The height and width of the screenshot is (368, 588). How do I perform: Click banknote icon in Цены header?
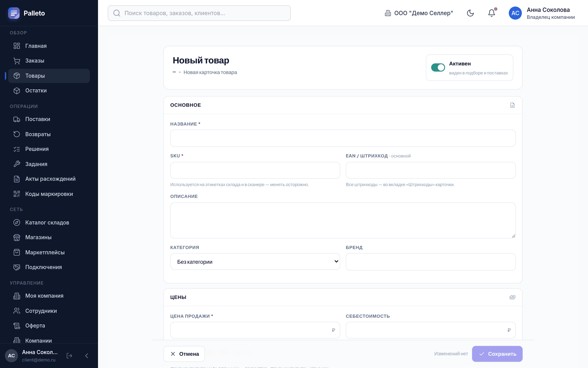(512, 297)
